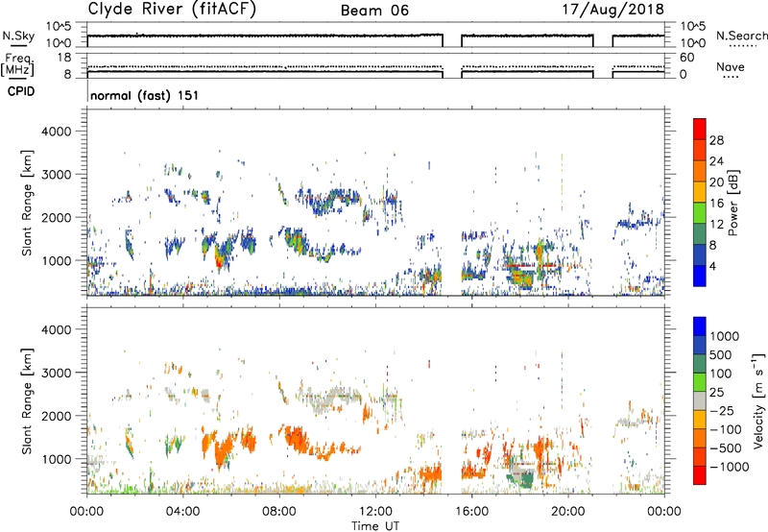Click the '16:00' time tick label
768x532 pixels.
(x=471, y=512)
